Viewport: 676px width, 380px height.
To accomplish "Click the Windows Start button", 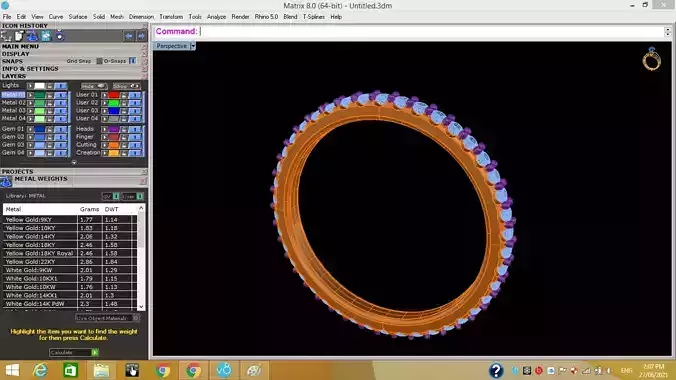I will [12, 371].
